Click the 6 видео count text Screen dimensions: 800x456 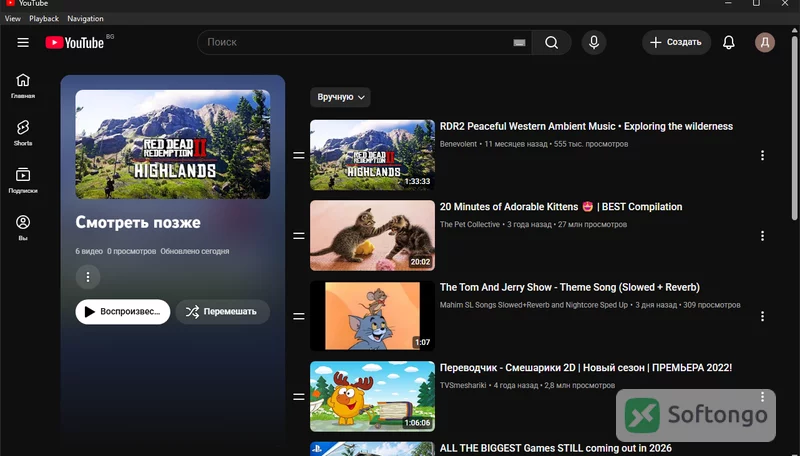pyautogui.click(x=89, y=251)
